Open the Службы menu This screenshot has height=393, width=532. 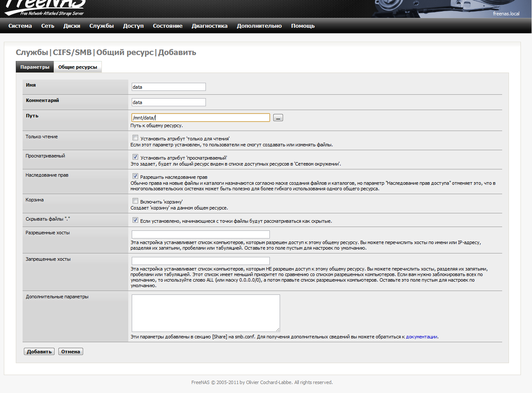(101, 26)
